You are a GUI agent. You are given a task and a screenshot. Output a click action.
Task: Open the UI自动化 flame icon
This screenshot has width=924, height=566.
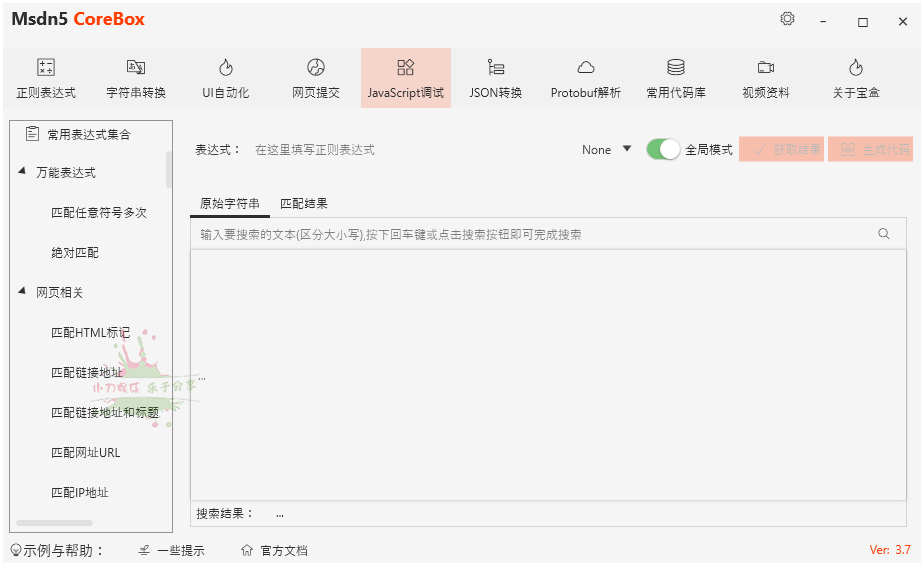click(x=226, y=69)
